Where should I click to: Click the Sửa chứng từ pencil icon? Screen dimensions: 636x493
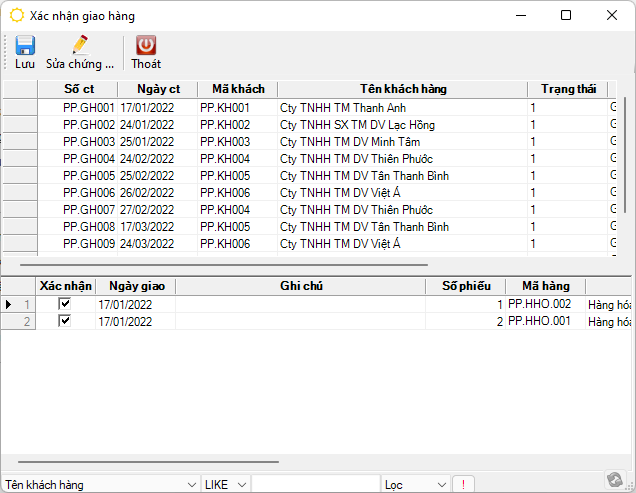(79, 45)
